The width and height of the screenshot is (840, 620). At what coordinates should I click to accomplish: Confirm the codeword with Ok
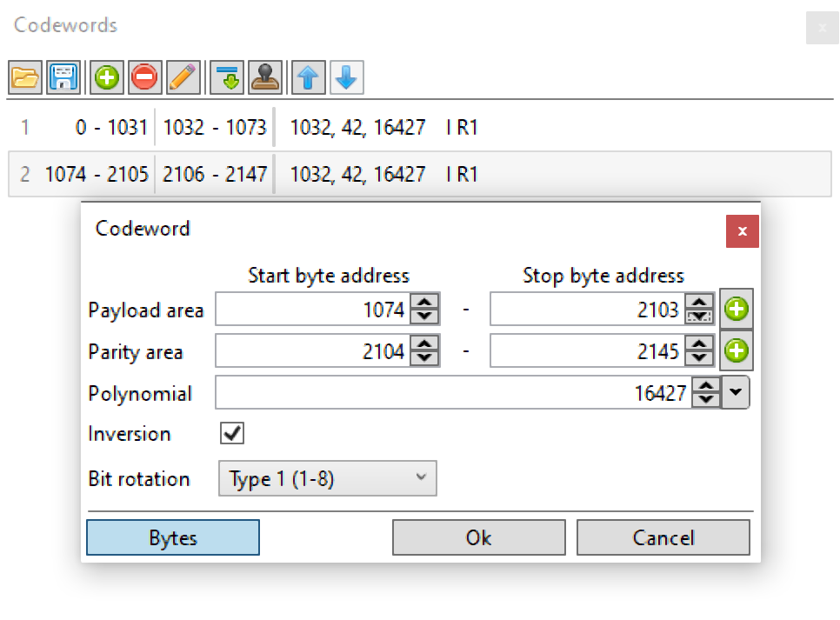(x=479, y=537)
